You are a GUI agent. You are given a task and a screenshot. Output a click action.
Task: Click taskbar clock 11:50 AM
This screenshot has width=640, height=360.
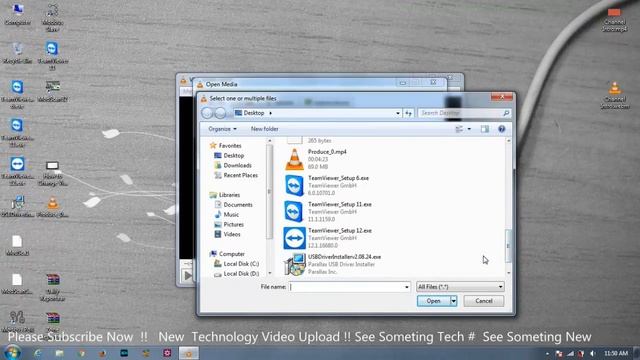coord(616,353)
